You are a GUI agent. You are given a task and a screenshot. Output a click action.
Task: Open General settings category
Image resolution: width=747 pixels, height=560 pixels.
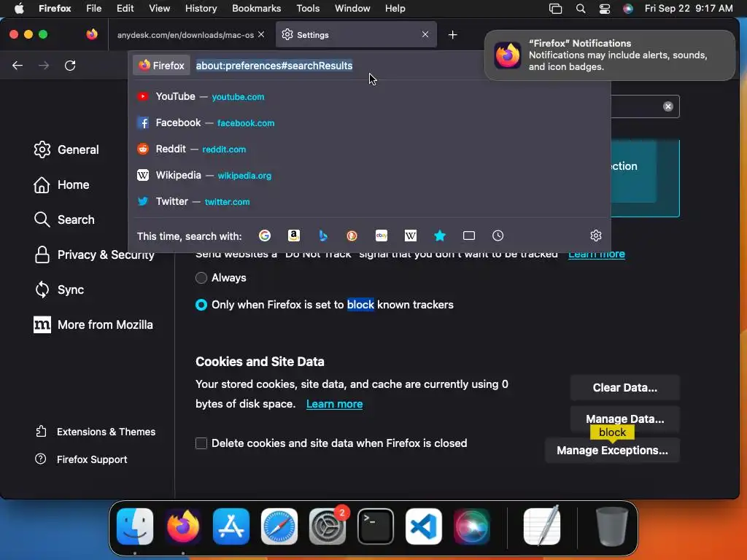(66, 149)
